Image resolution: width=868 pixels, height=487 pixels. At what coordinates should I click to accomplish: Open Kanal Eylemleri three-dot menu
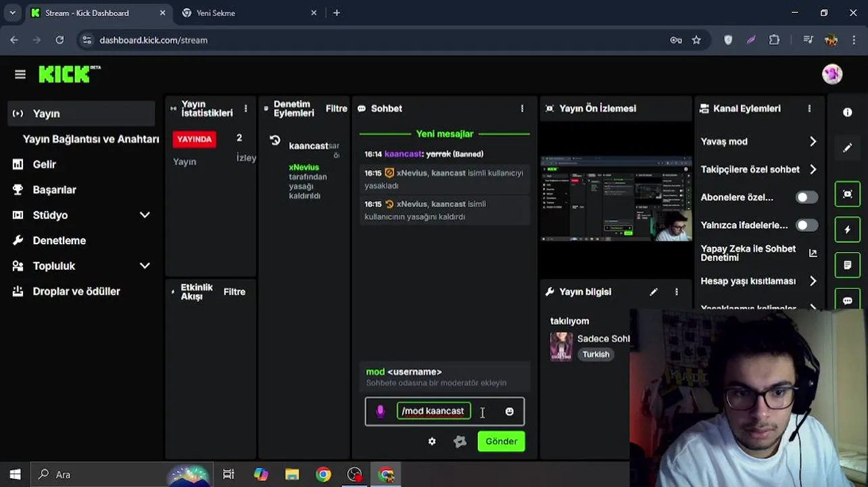pos(809,108)
